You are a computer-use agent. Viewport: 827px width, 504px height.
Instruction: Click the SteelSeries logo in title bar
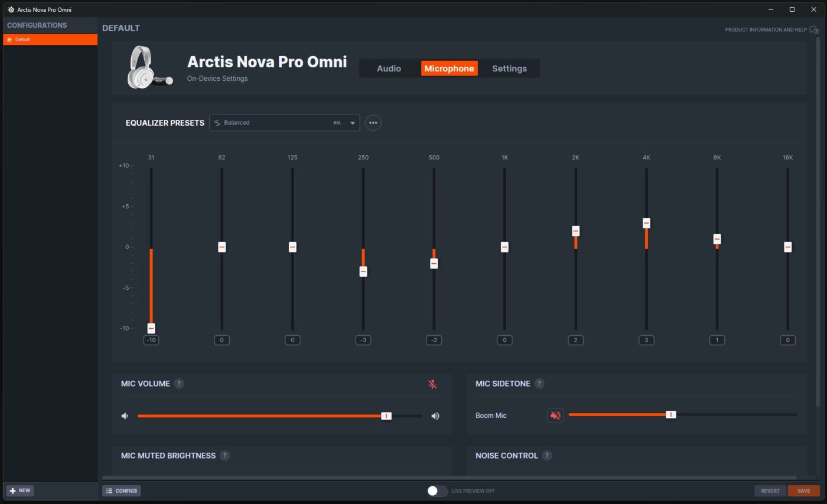(11, 9)
